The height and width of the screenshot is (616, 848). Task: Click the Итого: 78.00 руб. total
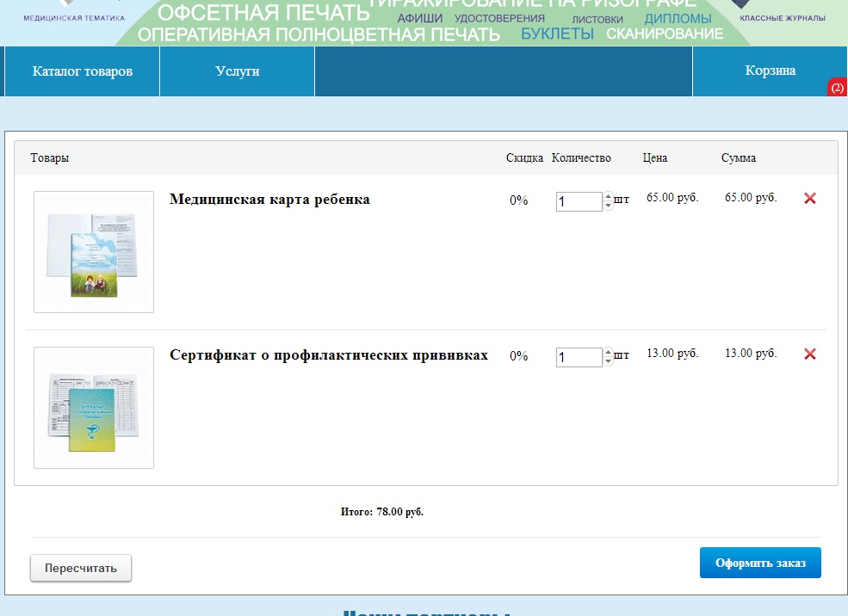(x=382, y=512)
